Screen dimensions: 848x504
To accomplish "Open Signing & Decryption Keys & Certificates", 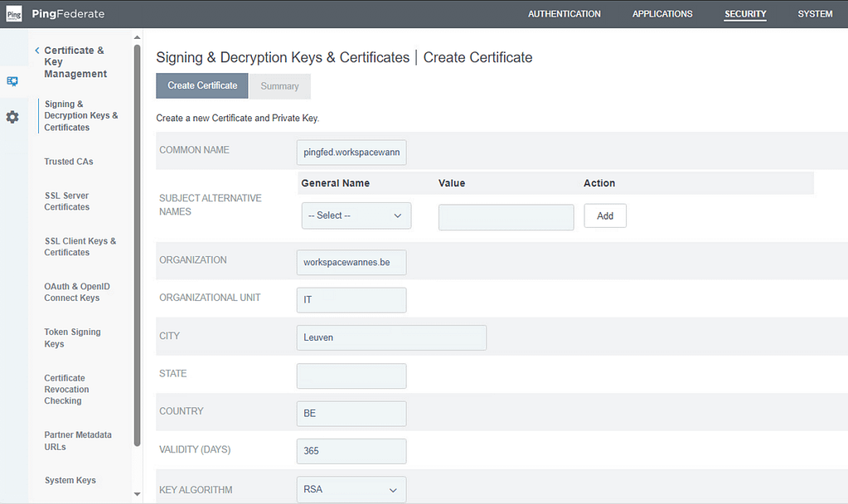I will 81,116.
